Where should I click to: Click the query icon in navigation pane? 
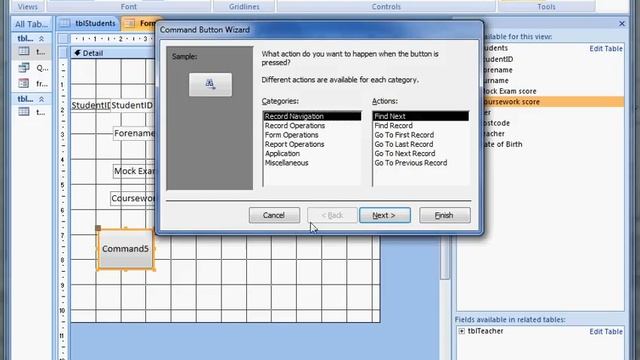point(24,68)
